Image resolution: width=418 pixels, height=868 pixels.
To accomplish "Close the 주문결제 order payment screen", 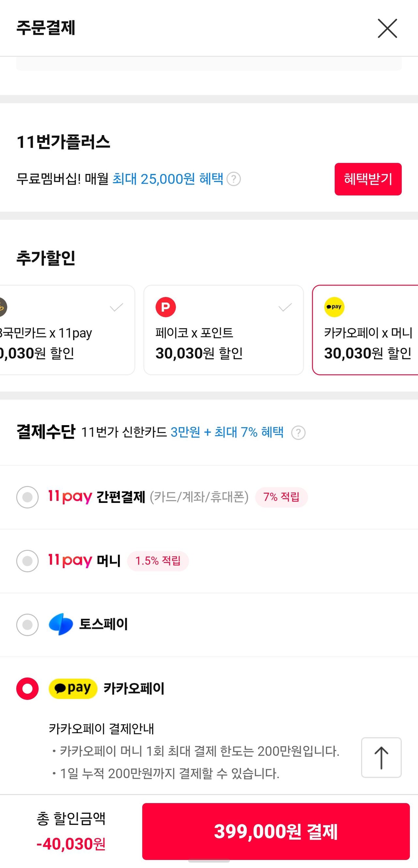I will click(387, 28).
